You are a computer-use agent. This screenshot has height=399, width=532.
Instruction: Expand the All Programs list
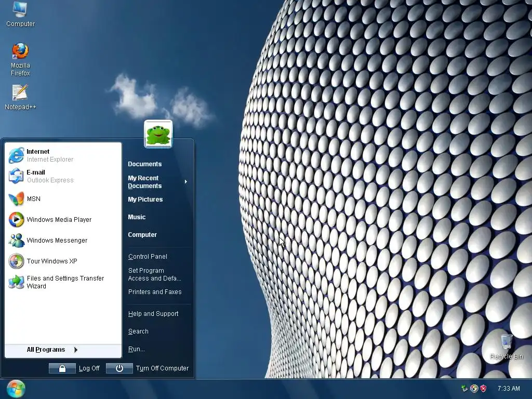[x=63, y=350]
